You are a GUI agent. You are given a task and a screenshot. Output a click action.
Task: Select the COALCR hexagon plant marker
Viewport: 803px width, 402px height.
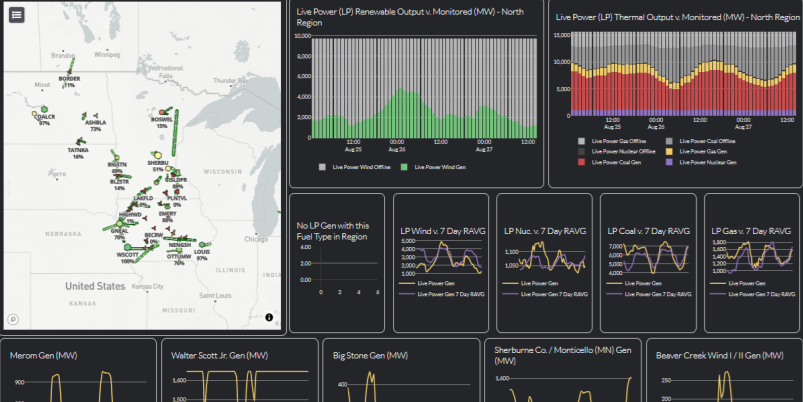(45, 109)
